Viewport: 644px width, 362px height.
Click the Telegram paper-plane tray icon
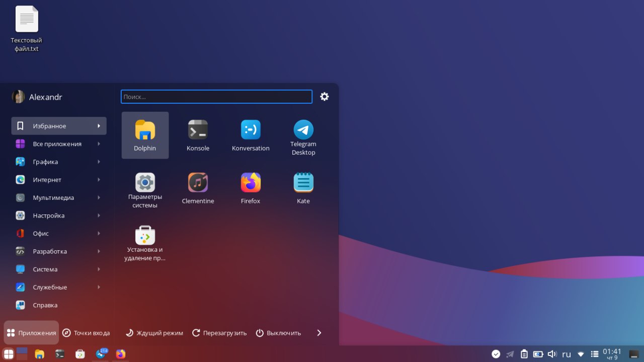tap(510, 354)
